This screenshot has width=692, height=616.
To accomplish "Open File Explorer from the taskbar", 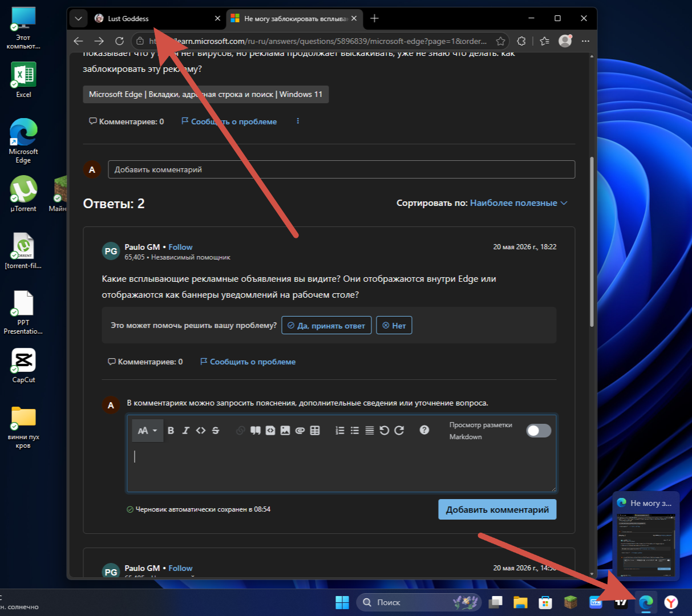I will click(520, 602).
